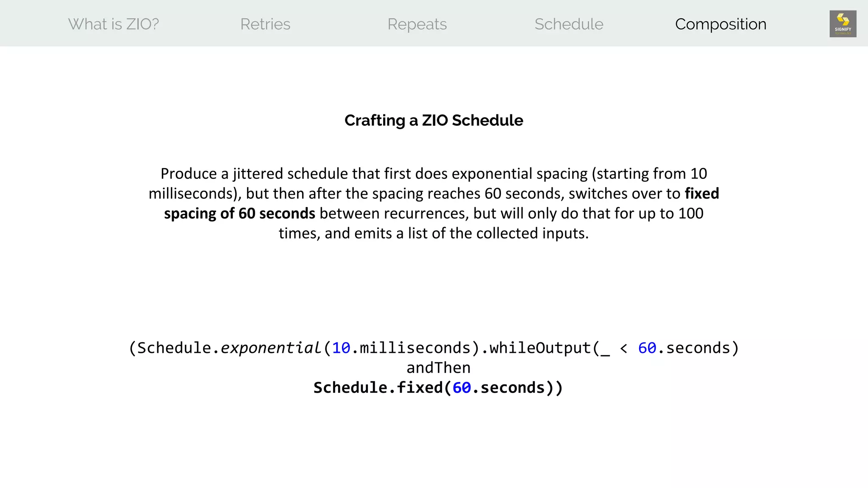Go to the Repeats section tab
The image size is (868, 488).
click(417, 24)
